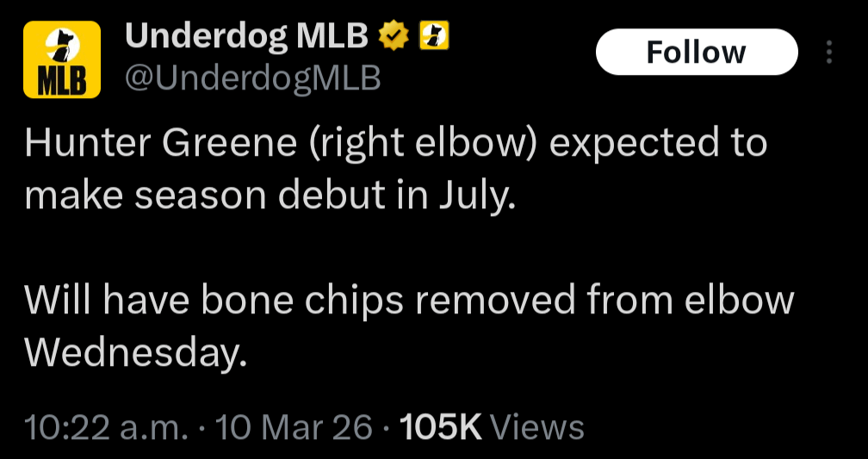
Task: Click the Views label
Action: [x=542, y=426]
